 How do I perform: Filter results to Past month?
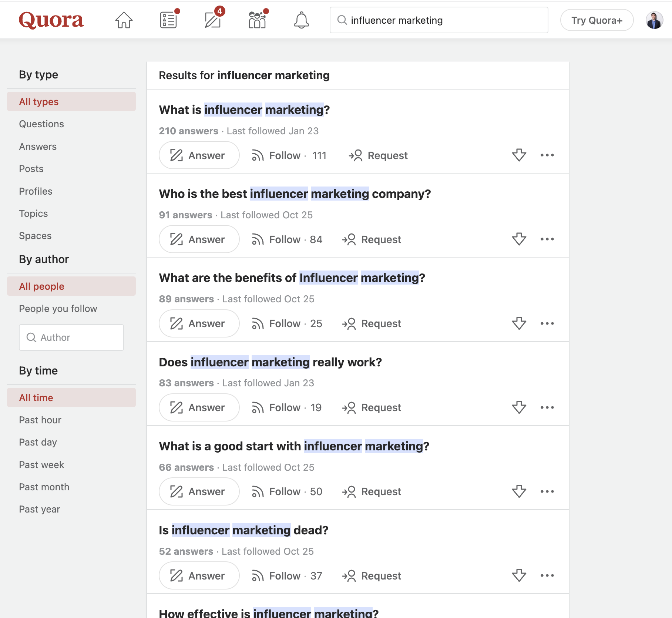tap(44, 487)
